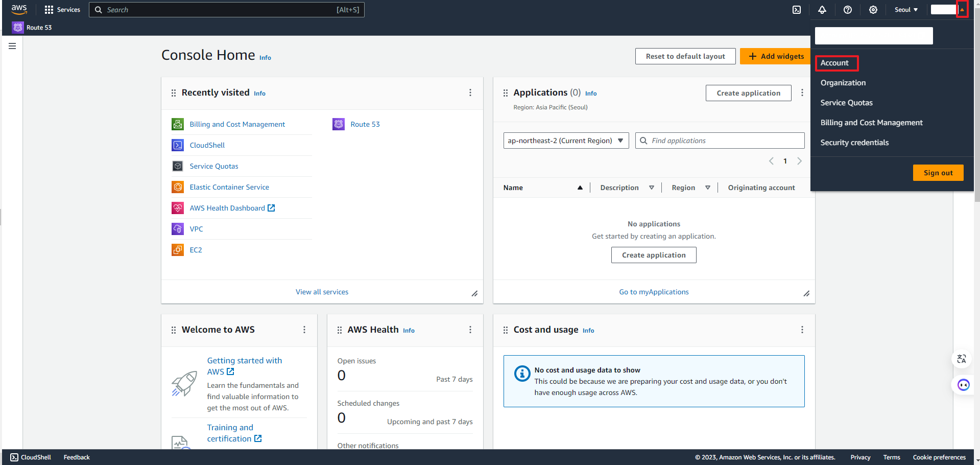
Task: Open View all services link
Action: (322, 292)
